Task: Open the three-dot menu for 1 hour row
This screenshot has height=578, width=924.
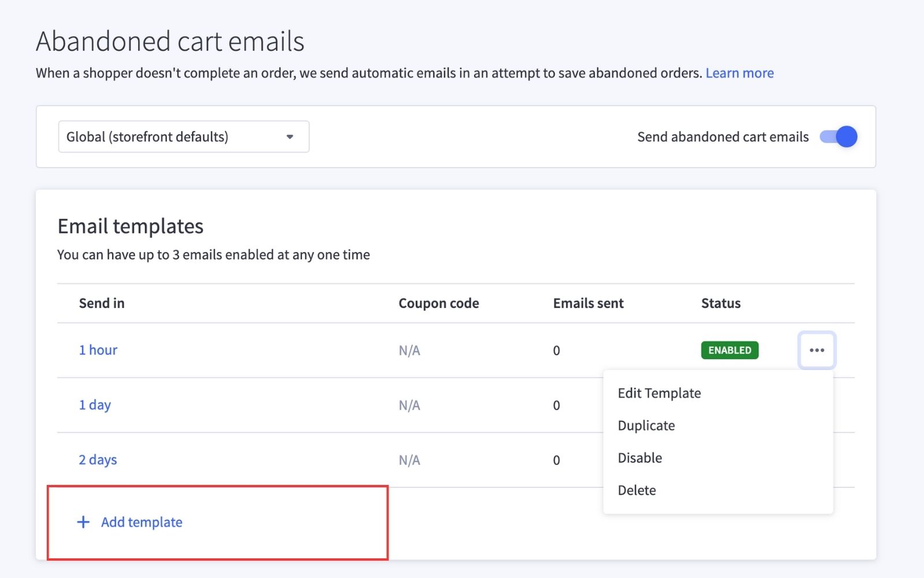Action: 817,350
